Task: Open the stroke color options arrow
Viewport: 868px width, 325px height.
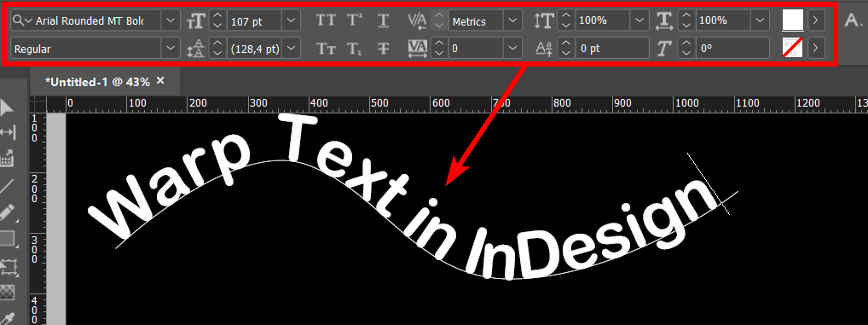Action: click(816, 49)
